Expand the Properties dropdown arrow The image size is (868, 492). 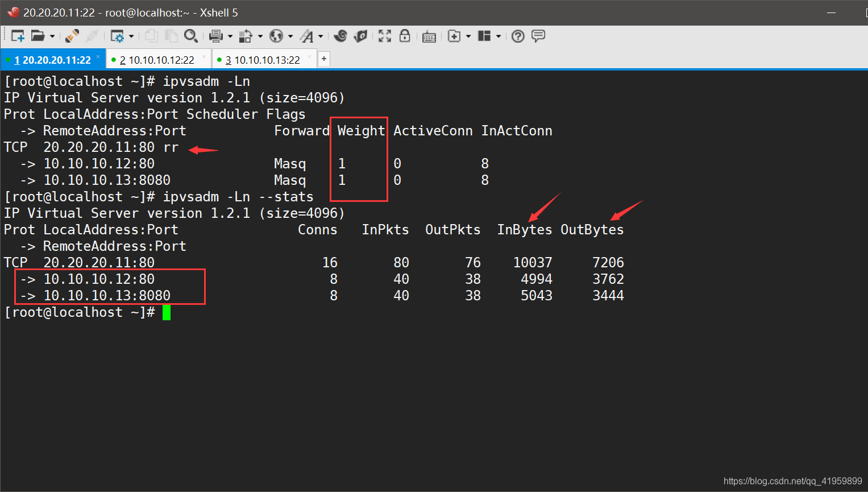[131, 36]
